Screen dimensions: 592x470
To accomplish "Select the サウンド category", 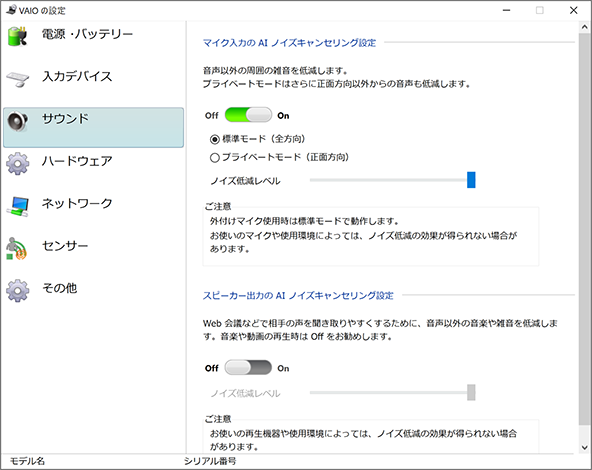I will 93,127.
